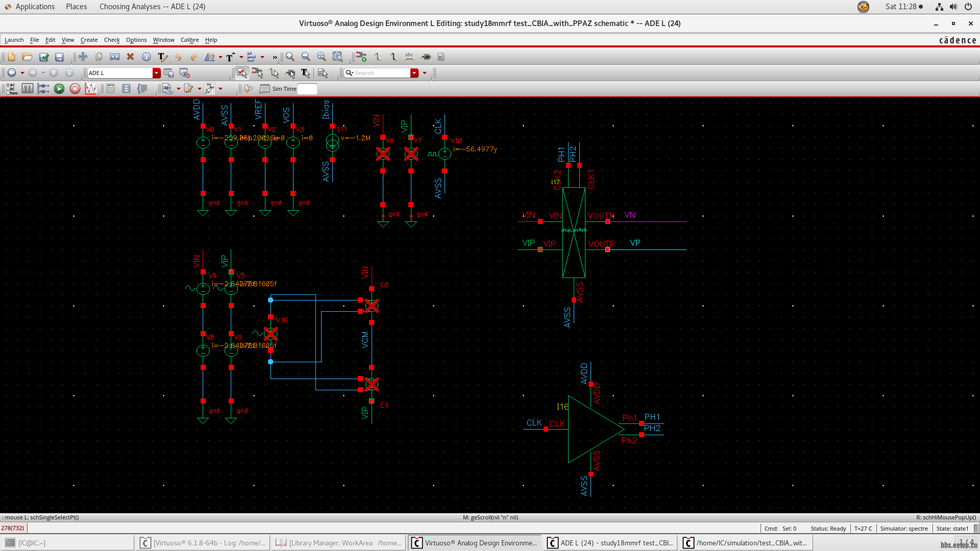The image size is (980, 551).
Task: Stop the simulation using the red stop icon
Action: (x=75, y=89)
